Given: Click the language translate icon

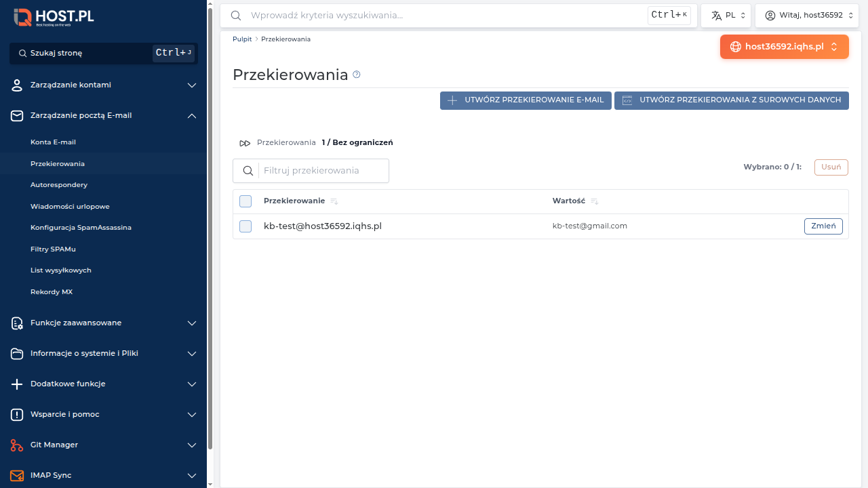Looking at the screenshot, I should 716,15.
